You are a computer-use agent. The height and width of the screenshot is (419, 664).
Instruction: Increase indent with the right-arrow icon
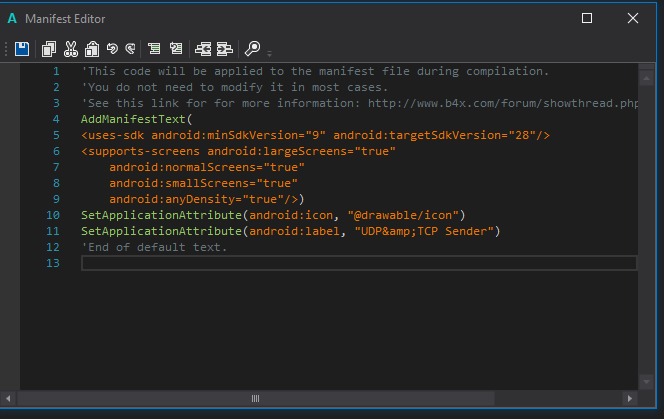225,49
